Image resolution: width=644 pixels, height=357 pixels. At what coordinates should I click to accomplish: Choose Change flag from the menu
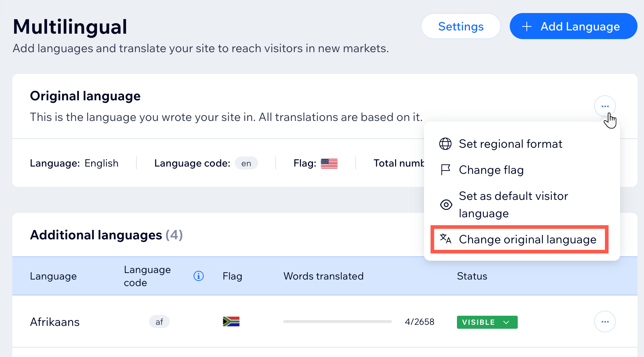point(491,170)
